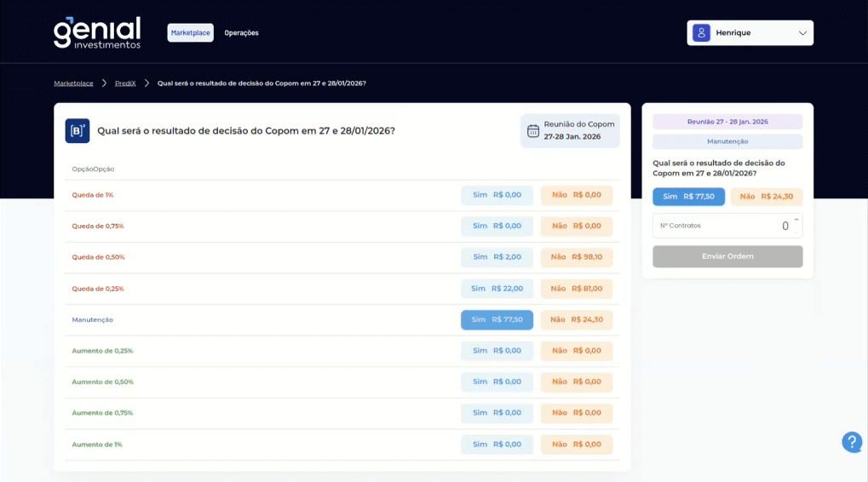Pick Não for Aumento de 0,75%
Screen dimensions: 868x482
pos(577,412)
